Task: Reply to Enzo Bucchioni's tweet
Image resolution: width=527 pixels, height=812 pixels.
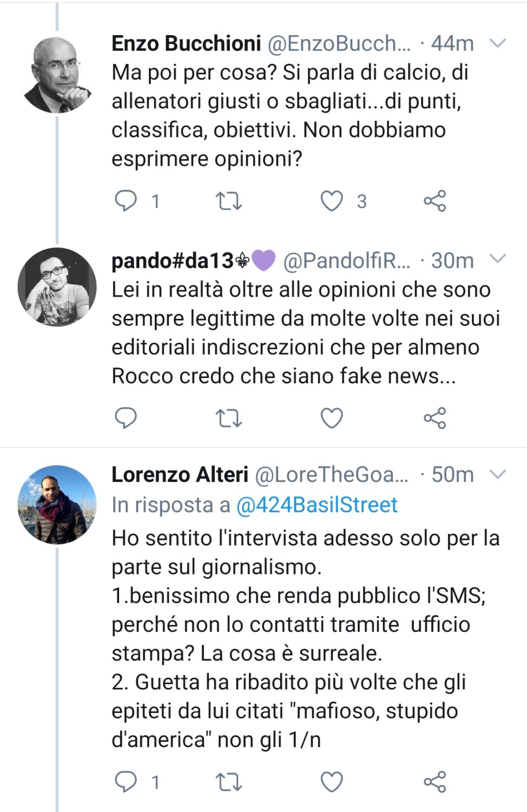Action: 127,201
